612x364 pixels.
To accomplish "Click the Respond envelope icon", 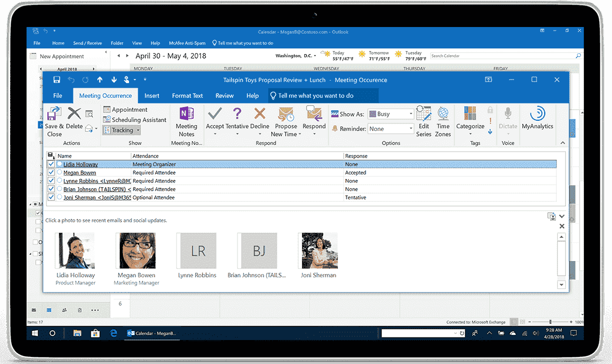I will pyautogui.click(x=314, y=113).
